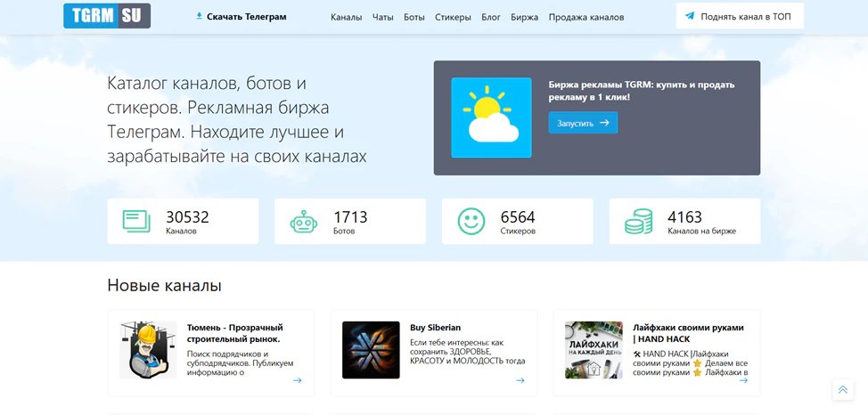Click the arrow on the Тюмень channel card

tap(298, 380)
